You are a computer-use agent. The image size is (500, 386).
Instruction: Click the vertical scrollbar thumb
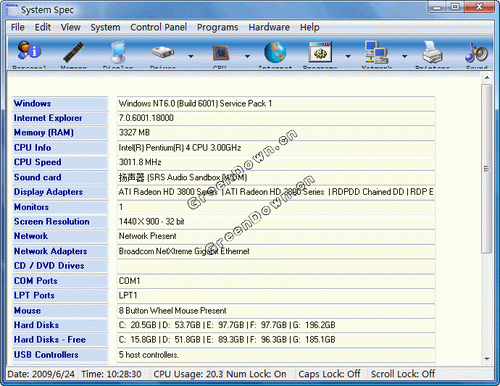pyautogui.click(x=487, y=169)
